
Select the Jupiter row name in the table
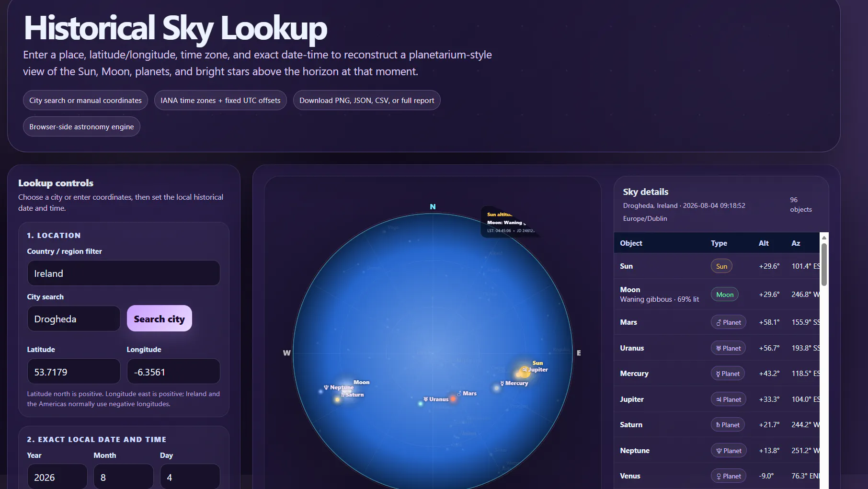[x=632, y=399]
